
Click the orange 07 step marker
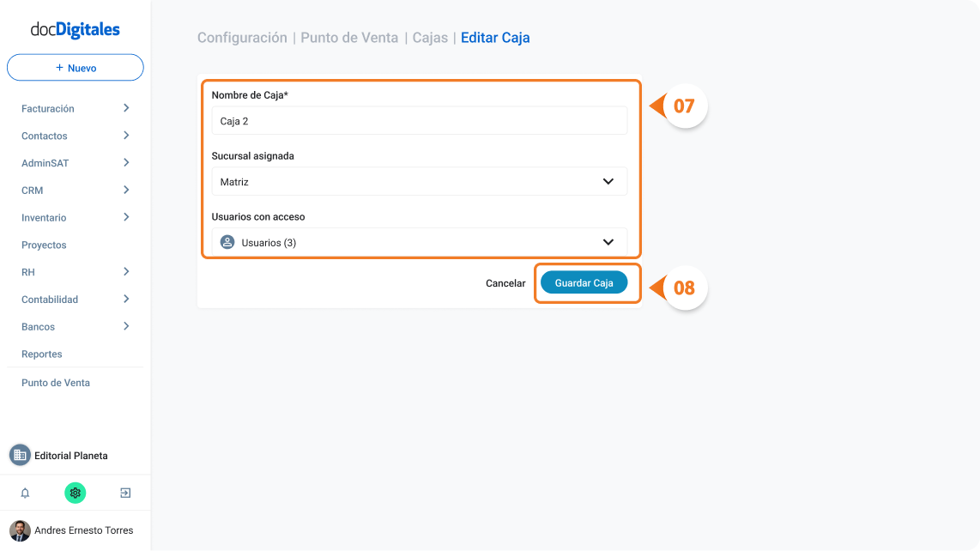(x=685, y=106)
